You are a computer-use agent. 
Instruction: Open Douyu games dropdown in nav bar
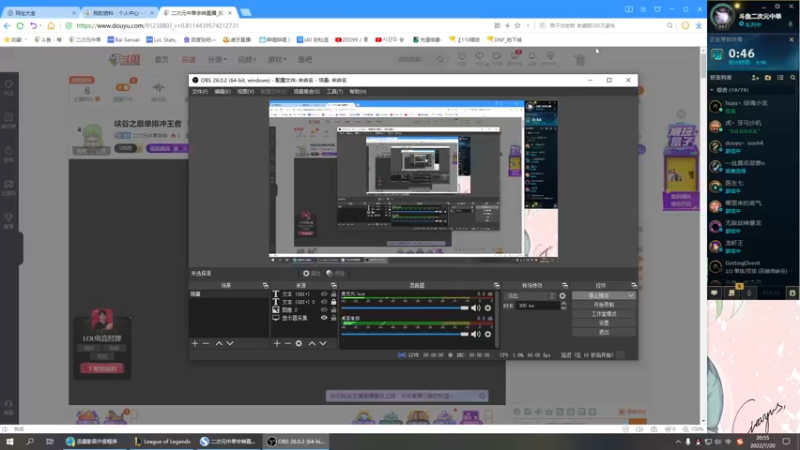point(277,60)
